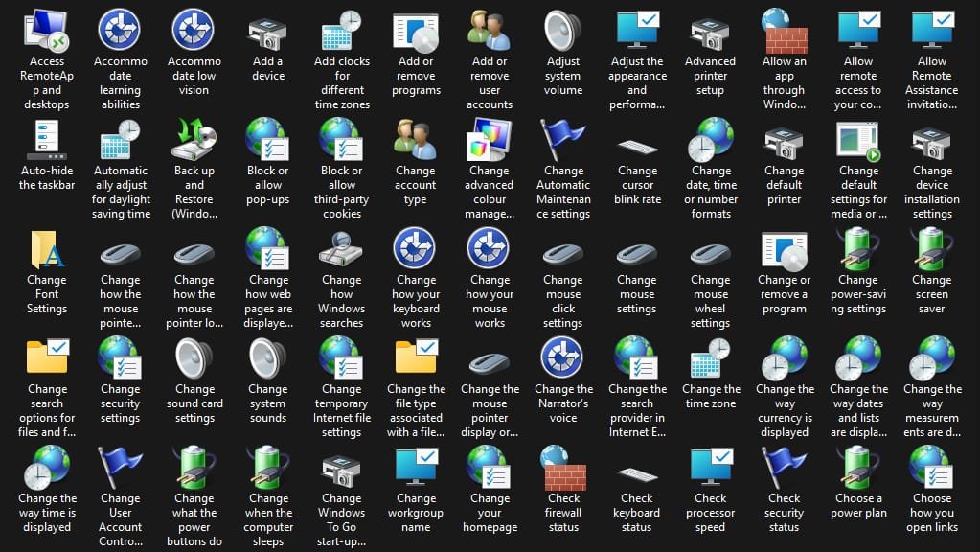The width and height of the screenshot is (980, 552).
Task: Open Change security settings icon
Action: (x=120, y=357)
